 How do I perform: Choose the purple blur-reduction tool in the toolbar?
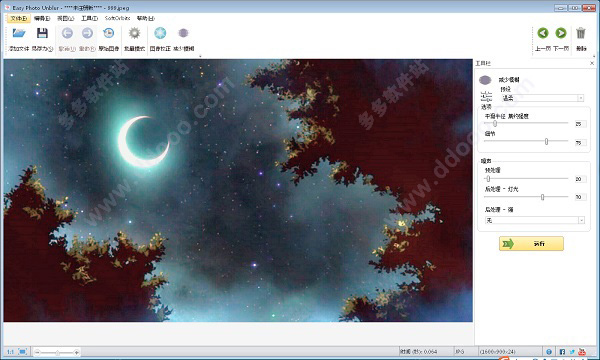pyautogui.click(x=183, y=33)
